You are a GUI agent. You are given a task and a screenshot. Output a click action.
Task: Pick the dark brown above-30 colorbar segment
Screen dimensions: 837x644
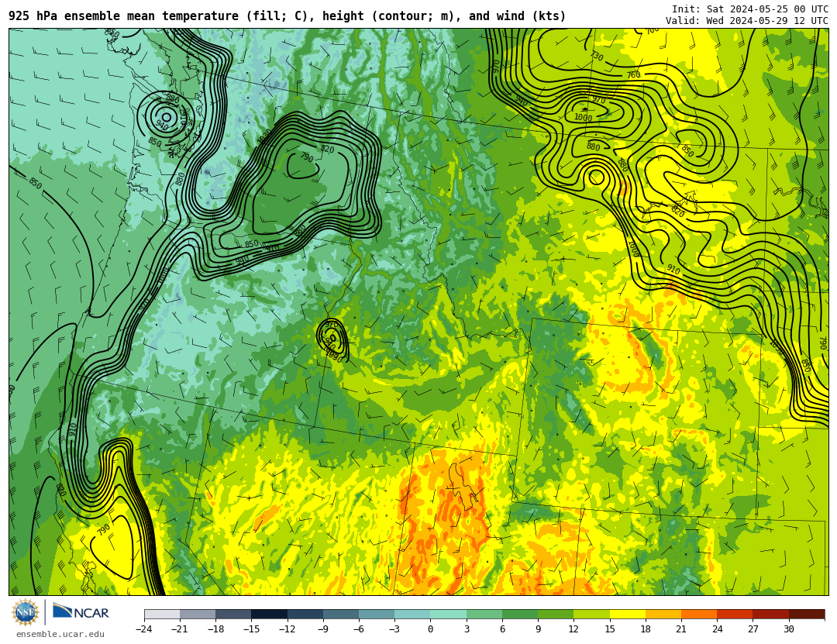(807, 614)
